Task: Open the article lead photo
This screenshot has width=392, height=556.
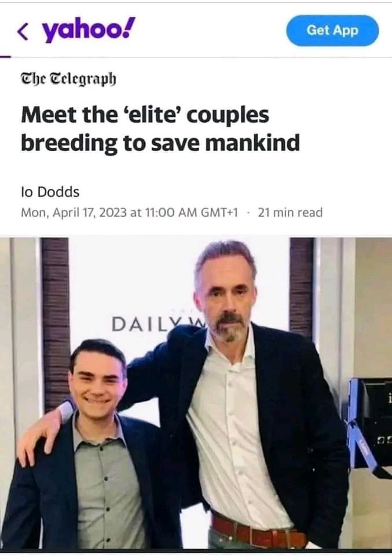Action: tap(196, 393)
